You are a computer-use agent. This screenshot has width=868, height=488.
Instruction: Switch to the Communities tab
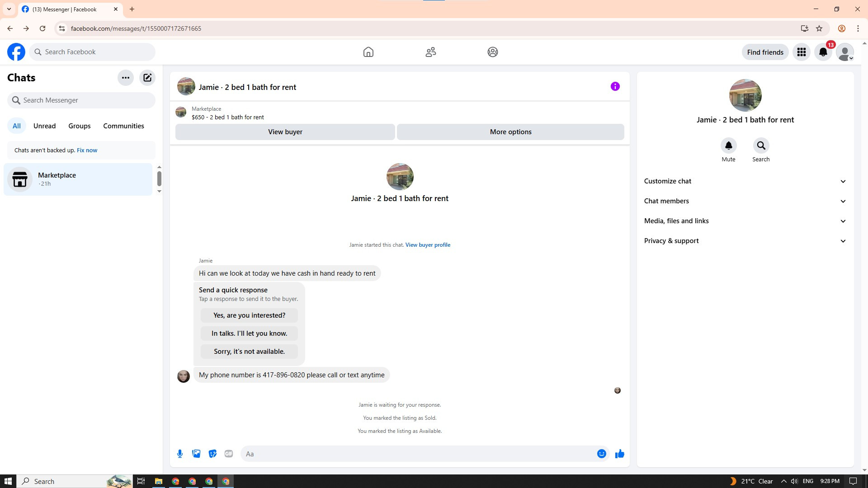(x=123, y=126)
